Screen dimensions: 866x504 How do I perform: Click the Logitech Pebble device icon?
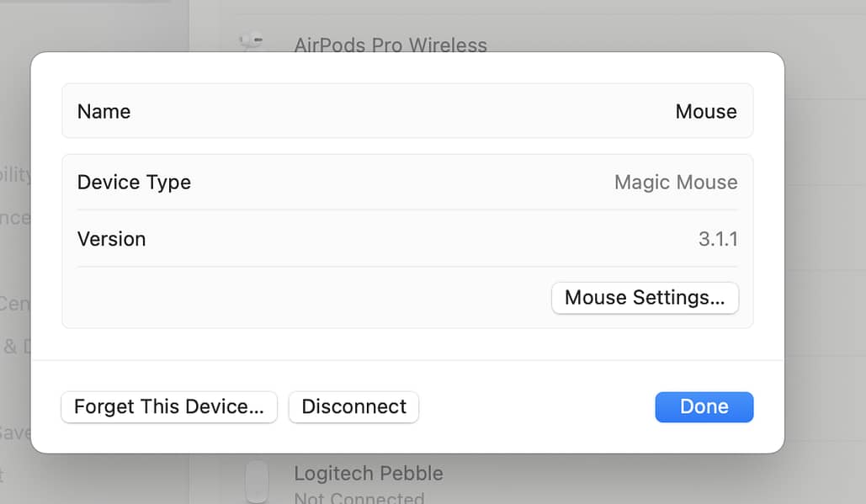click(257, 480)
